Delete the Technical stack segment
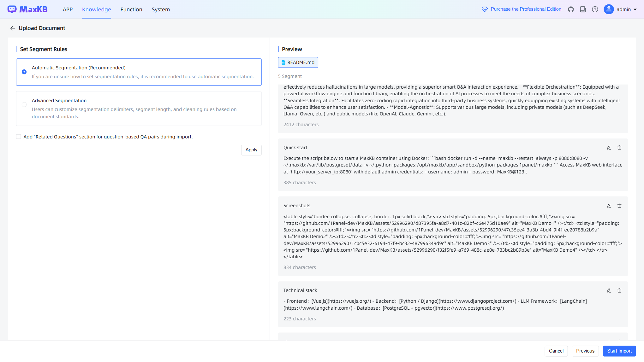The width and height of the screenshot is (644, 362). (619, 290)
